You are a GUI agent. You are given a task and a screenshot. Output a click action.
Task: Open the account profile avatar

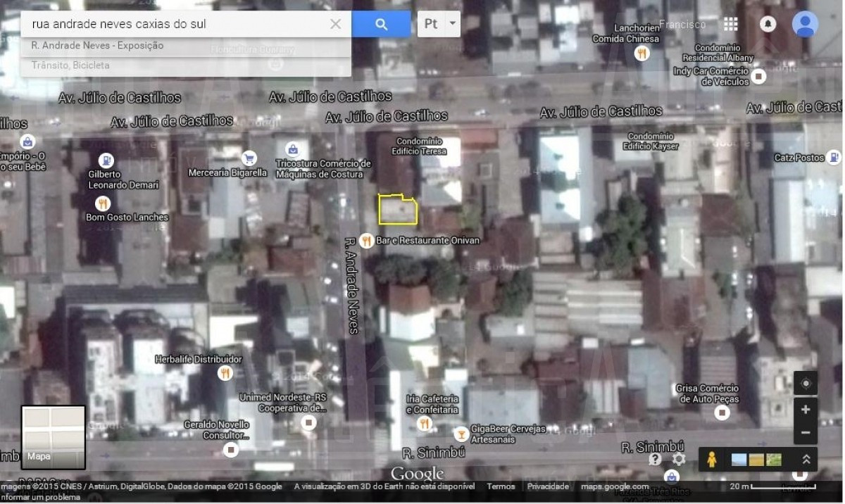point(805,24)
